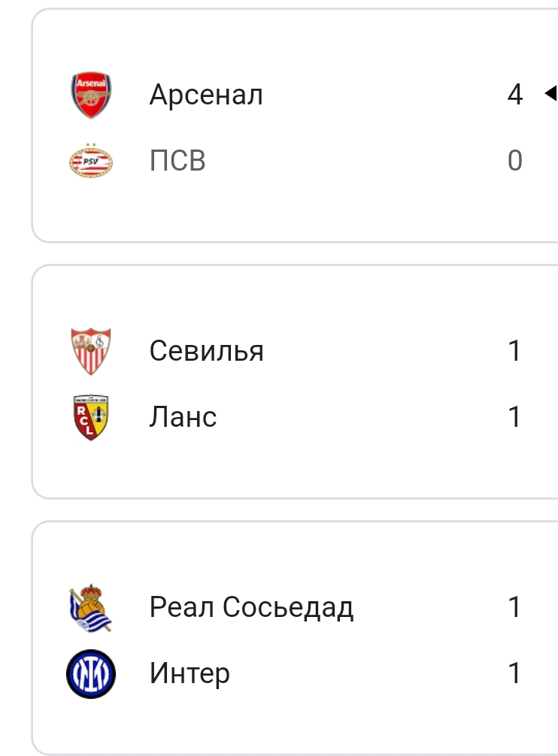The image size is (558, 756).
Task: Click the winner arrow beside Arsenal's score
Action: [x=550, y=94]
